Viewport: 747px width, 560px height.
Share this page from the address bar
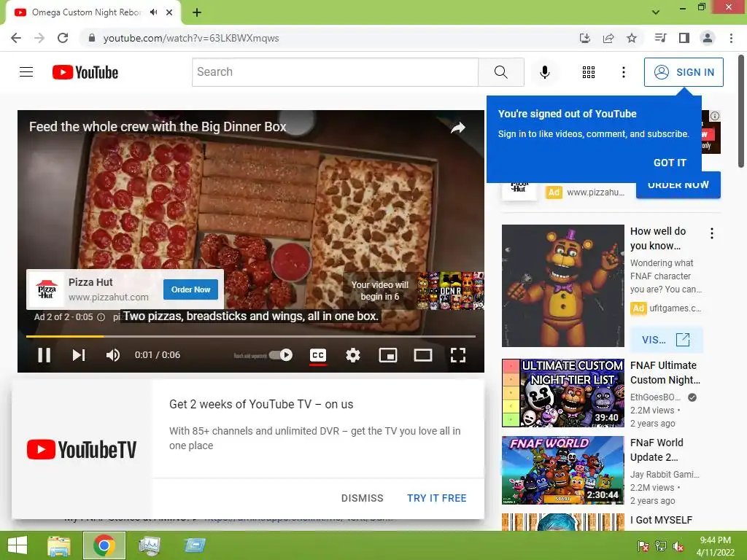(608, 38)
